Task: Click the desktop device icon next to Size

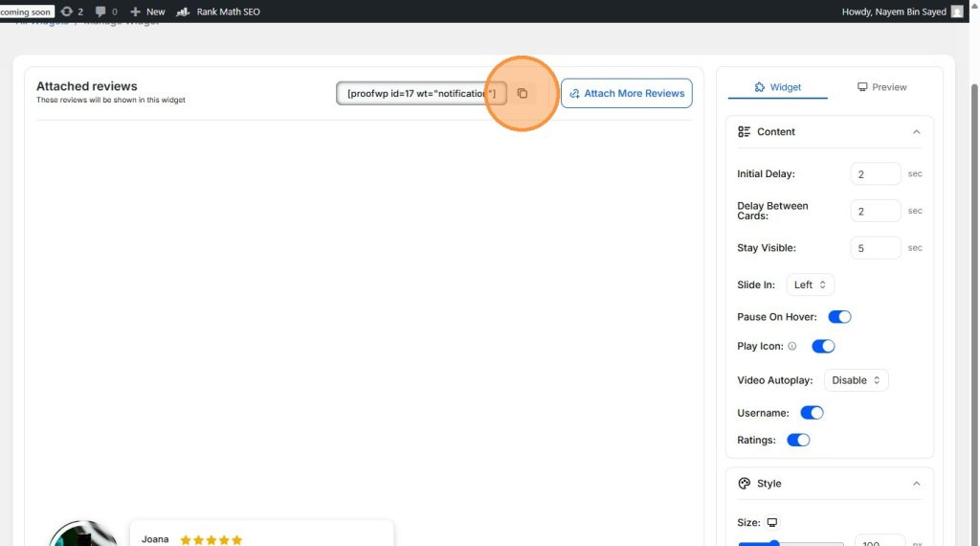Action: 772,522
